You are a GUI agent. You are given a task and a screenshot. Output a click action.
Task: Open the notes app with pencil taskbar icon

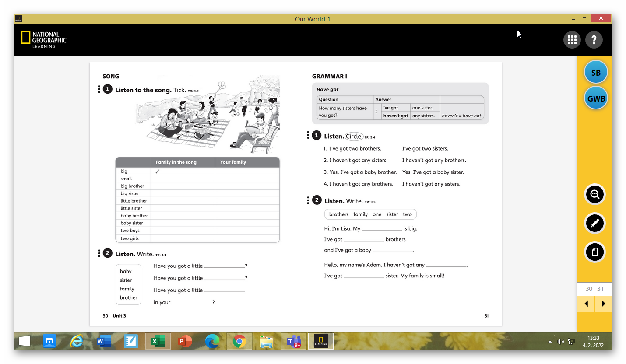pos(131,341)
